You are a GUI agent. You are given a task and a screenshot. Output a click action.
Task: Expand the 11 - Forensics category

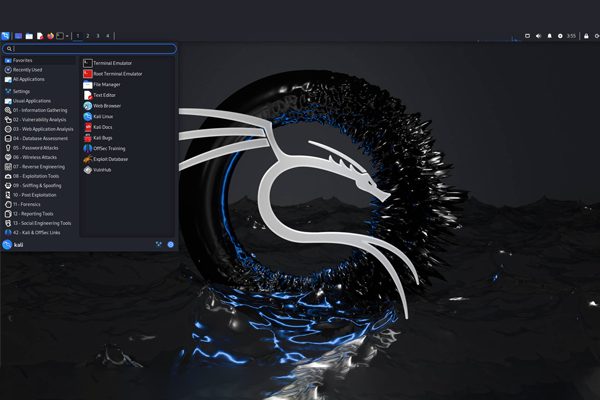pyautogui.click(x=32, y=205)
